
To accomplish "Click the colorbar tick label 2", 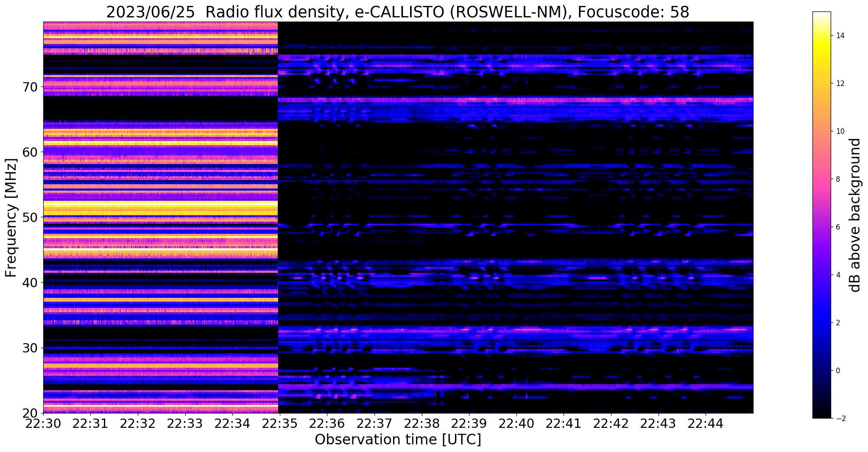I will (837, 323).
